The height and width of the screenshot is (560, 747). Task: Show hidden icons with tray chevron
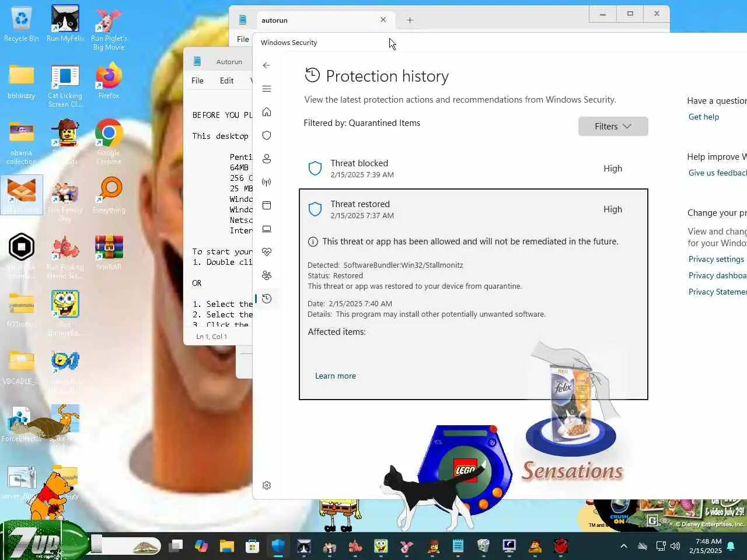624,546
